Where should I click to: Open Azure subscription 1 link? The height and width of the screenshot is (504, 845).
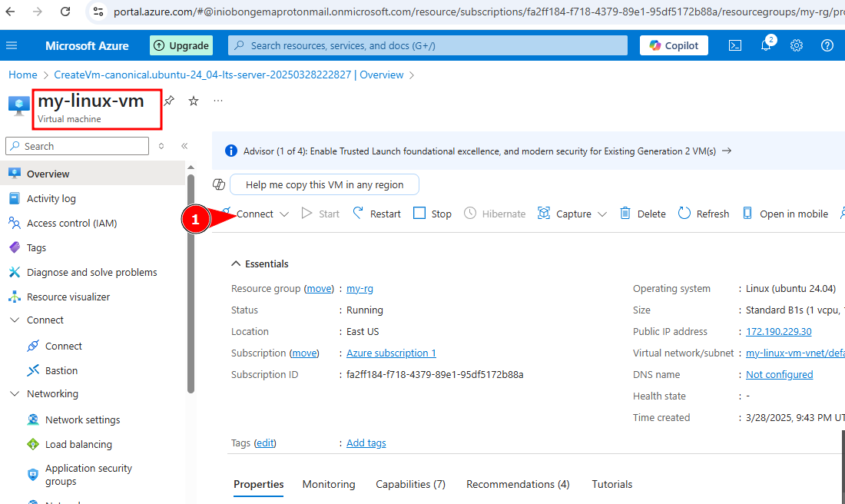pyautogui.click(x=391, y=353)
